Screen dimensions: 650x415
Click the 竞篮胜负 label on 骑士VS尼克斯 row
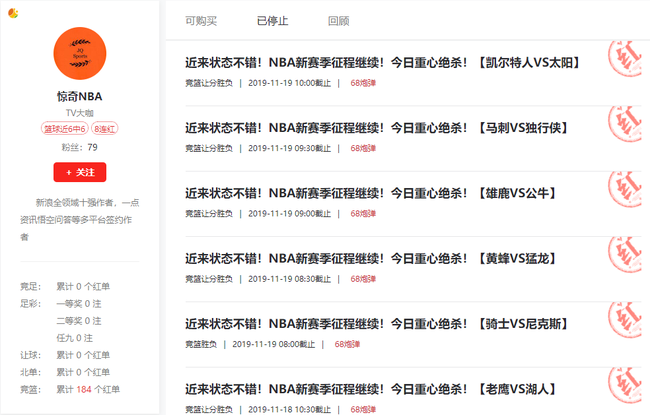(x=201, y=344)
